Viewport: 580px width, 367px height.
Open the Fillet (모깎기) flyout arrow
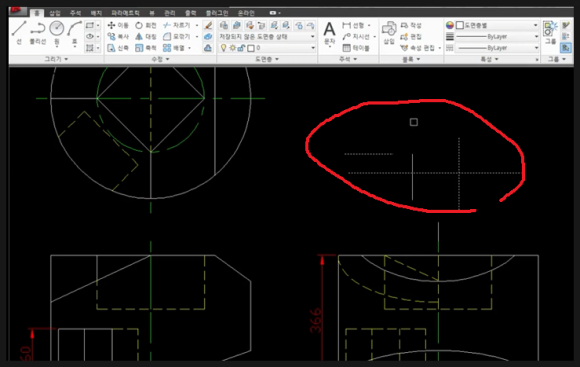pyautogui.click(x=197, y=37)
